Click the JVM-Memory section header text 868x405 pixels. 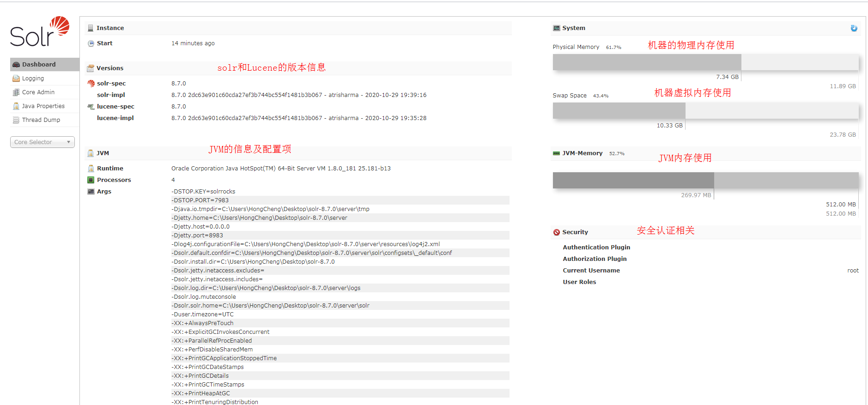coord(582,153)
